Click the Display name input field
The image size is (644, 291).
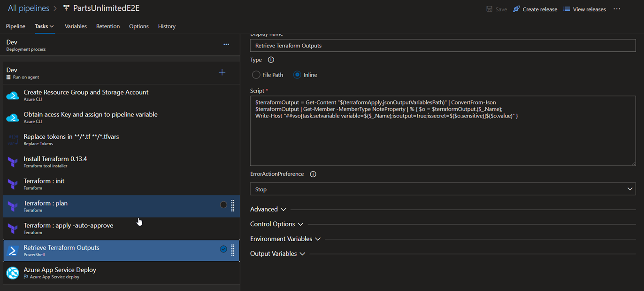[443, 46]
